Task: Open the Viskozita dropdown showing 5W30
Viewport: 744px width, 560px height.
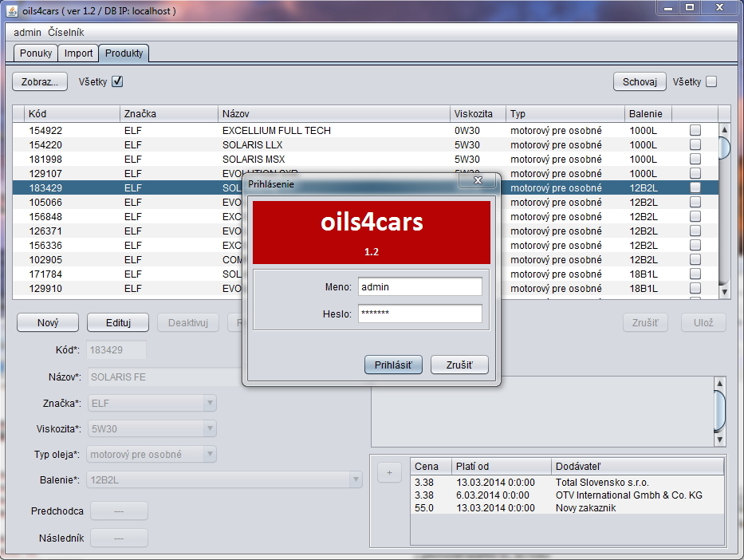Action: pyautogui.click(x=152, y=428)
